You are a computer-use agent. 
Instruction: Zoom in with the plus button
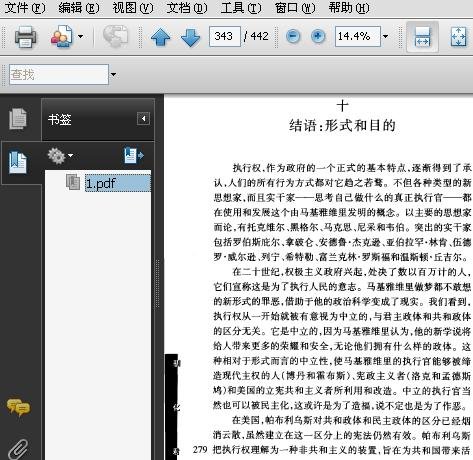[x=318, y=36]
